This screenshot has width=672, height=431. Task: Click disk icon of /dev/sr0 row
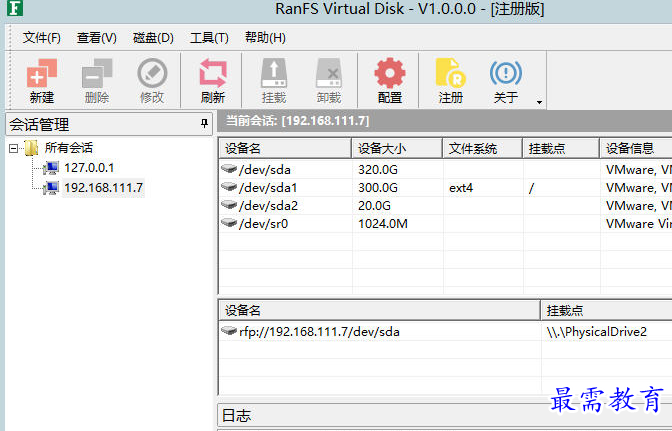[229, 223]
